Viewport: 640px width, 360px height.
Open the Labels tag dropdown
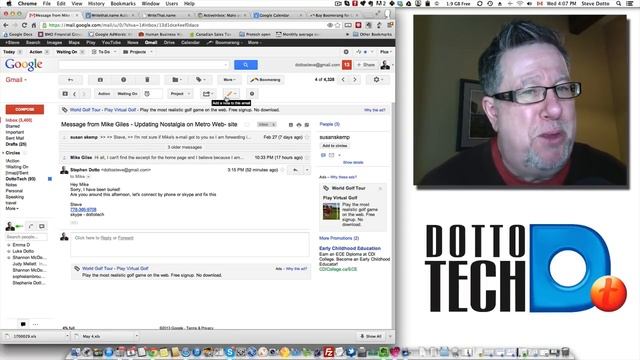click(x=200, y=80)
